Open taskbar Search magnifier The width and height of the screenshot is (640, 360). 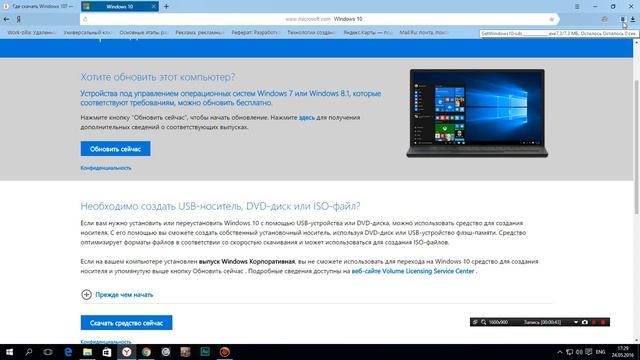point(29,352)
